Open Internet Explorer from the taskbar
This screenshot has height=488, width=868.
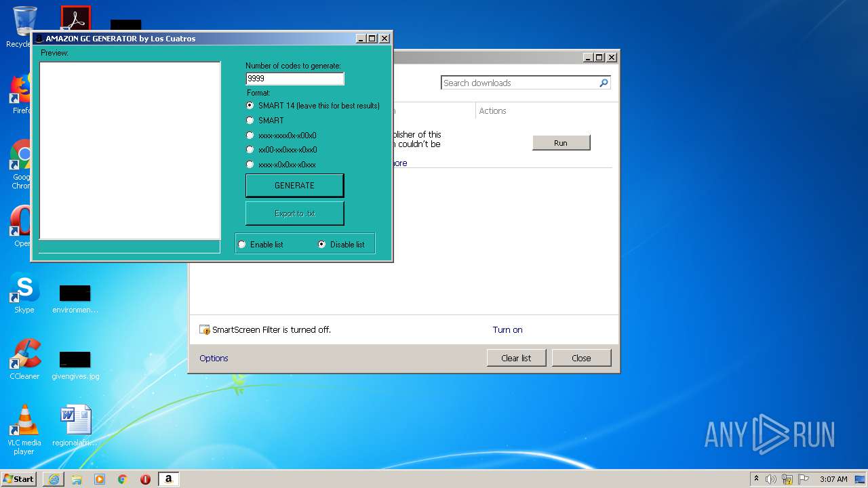pos(54,479)
